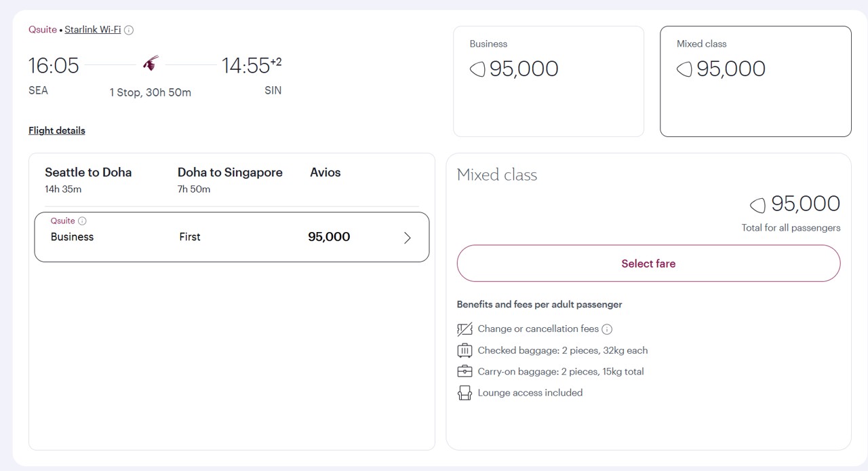Click the Qatar Airways oryx logo

(x=151, y=64)
